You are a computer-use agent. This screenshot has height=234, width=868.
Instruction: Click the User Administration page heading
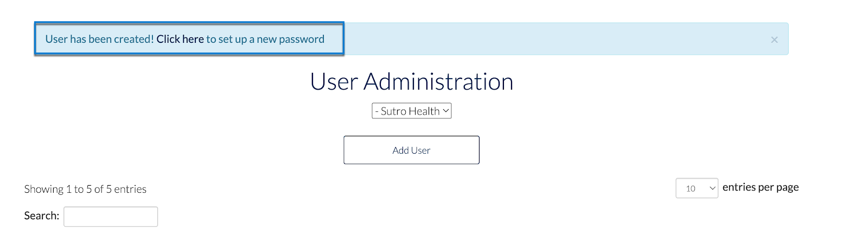(411, 81)
